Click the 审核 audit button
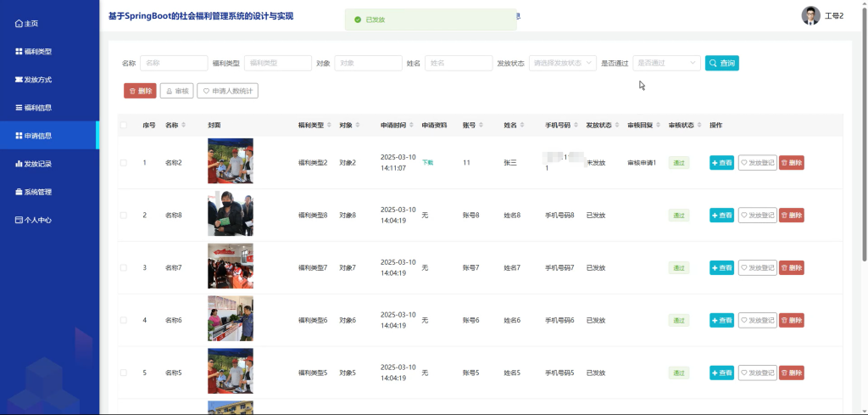This screenshot has width=868, height=415. click(176, 91)
